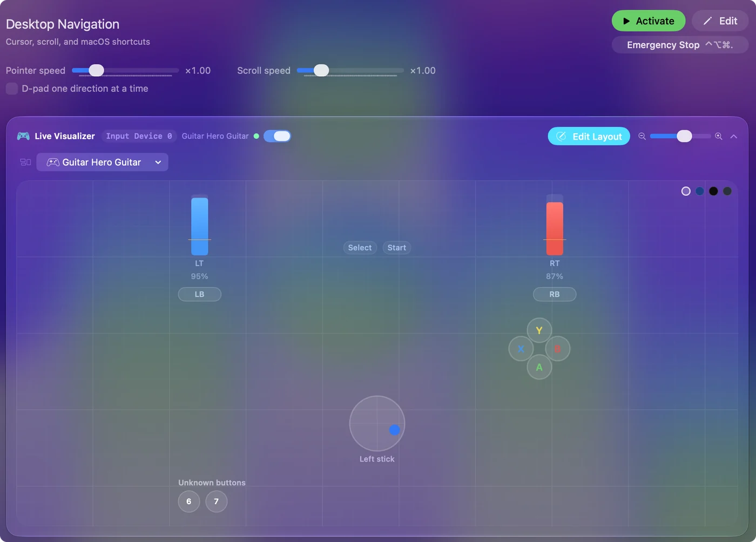
Task: Select the blue color swatch
Action: point(700,191)
